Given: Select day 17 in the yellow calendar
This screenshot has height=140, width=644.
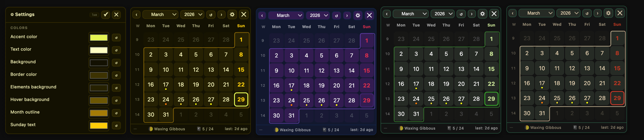Looking at the screenshot, I should 166,85.
